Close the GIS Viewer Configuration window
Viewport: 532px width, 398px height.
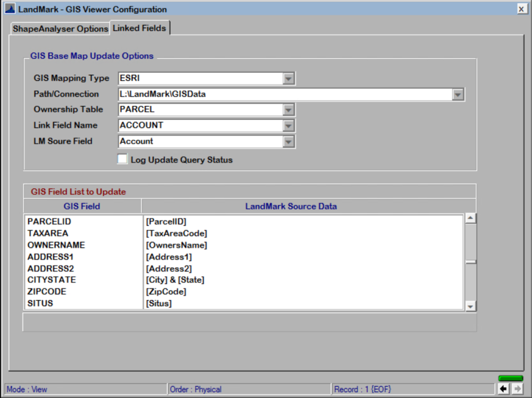pyautogui.click(x=521, y=9)
